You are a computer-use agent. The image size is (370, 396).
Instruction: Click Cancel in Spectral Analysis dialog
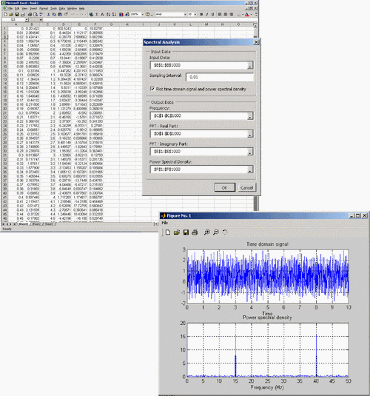(x=247, y=188)
